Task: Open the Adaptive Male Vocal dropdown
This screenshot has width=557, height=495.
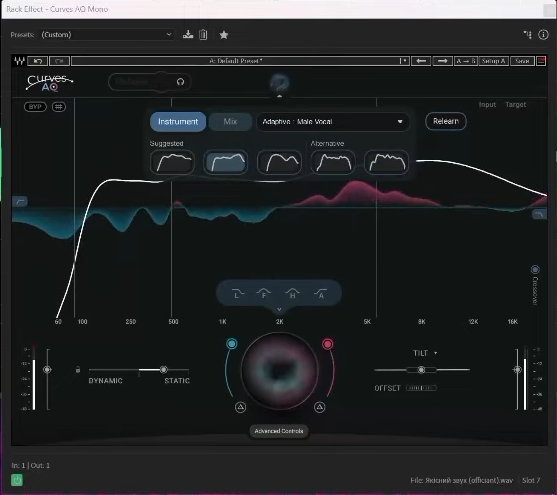Action: click(333, 122)
